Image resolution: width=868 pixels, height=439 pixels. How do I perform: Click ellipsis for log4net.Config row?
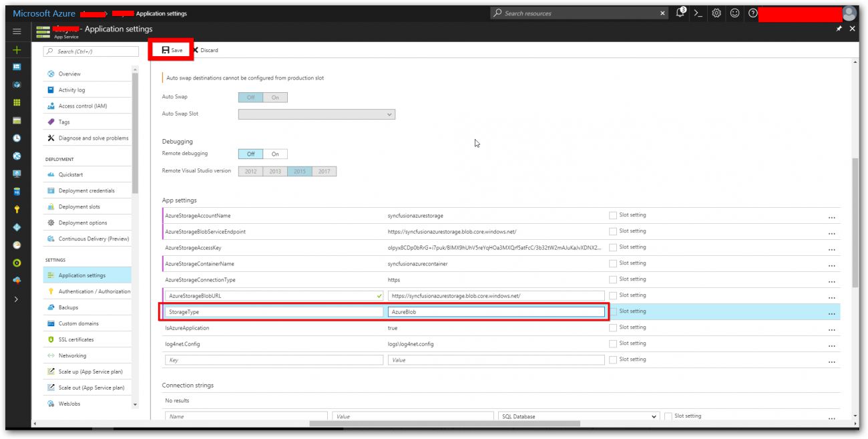832,345
